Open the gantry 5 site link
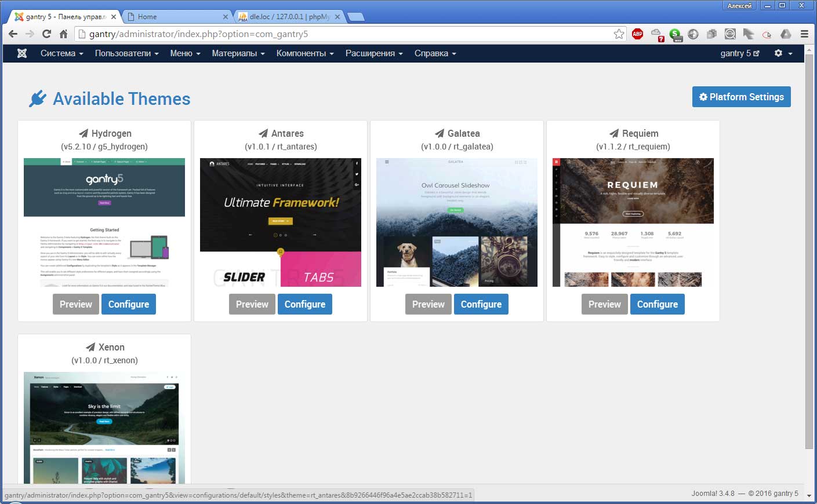Screen dimensions: 817x504 pos(740,53)
